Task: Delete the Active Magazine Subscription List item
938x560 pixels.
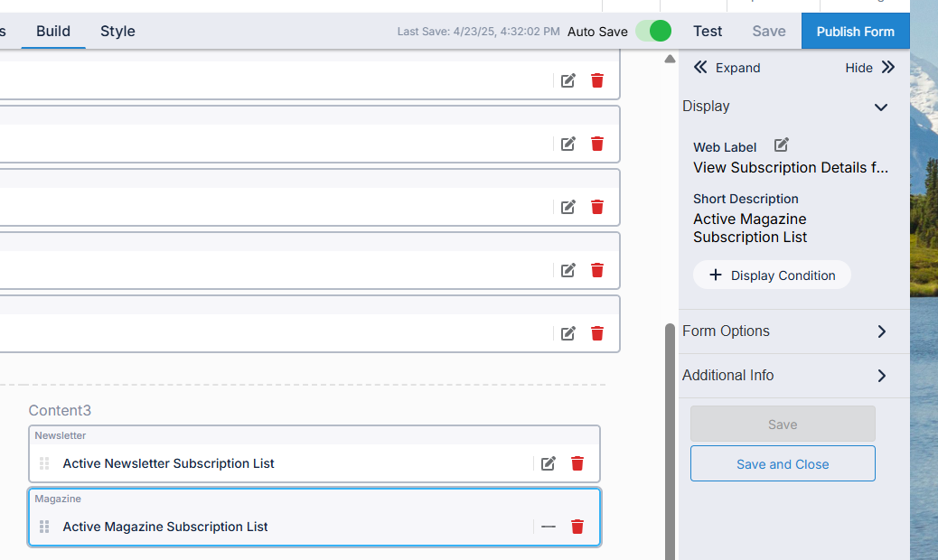Action: [x=577, y=527]
